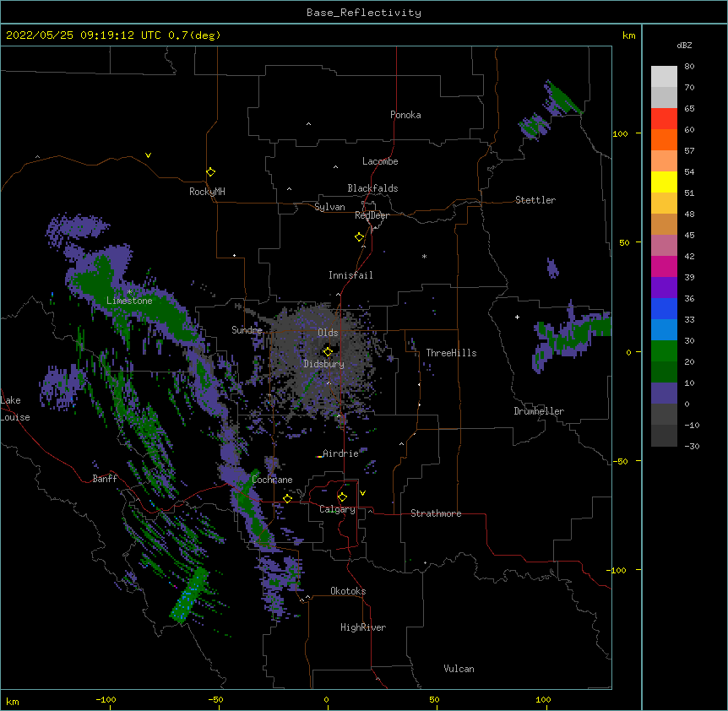Click the Strathmore label

[436, 513]
